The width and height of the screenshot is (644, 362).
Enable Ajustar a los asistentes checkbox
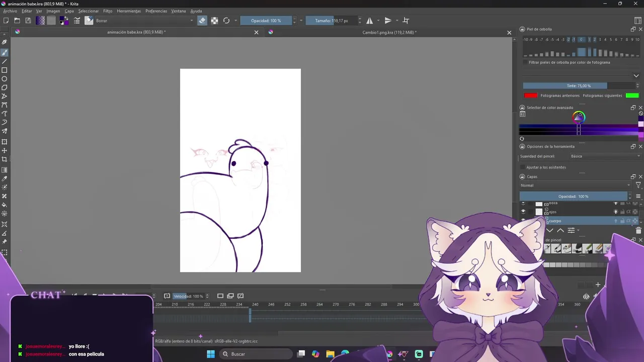coord(523,167)
